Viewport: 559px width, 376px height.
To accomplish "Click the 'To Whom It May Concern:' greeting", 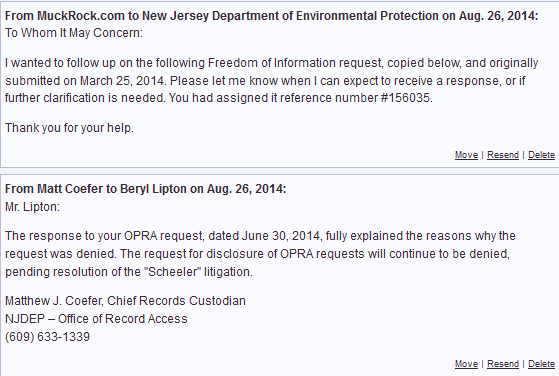I will pyautogui.click(x=74, y=33).
